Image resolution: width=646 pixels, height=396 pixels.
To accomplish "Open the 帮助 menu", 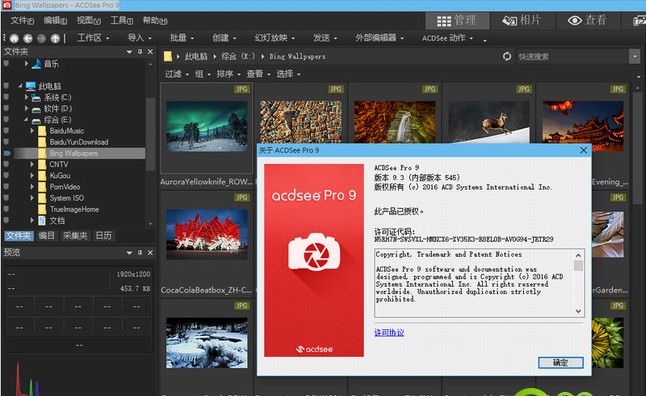I will click(155, 21).
